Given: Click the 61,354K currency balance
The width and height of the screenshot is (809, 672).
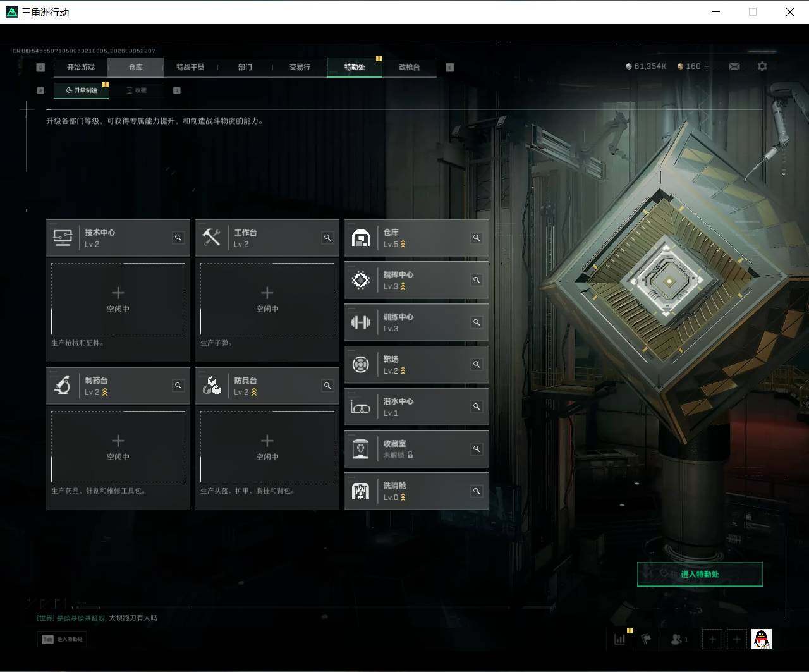Looking at the screenshot, I should click(x=646, y=66).
